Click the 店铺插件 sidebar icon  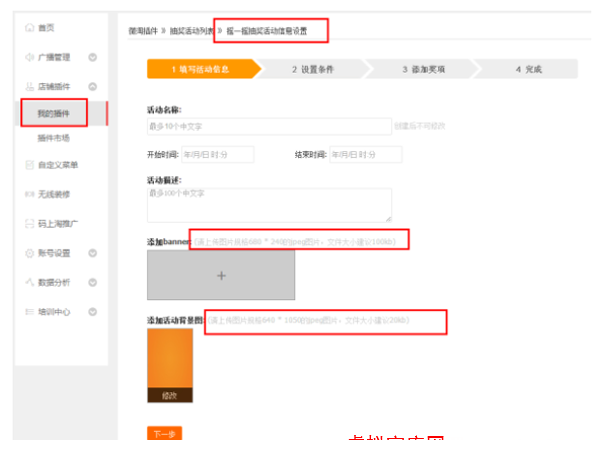29,86
